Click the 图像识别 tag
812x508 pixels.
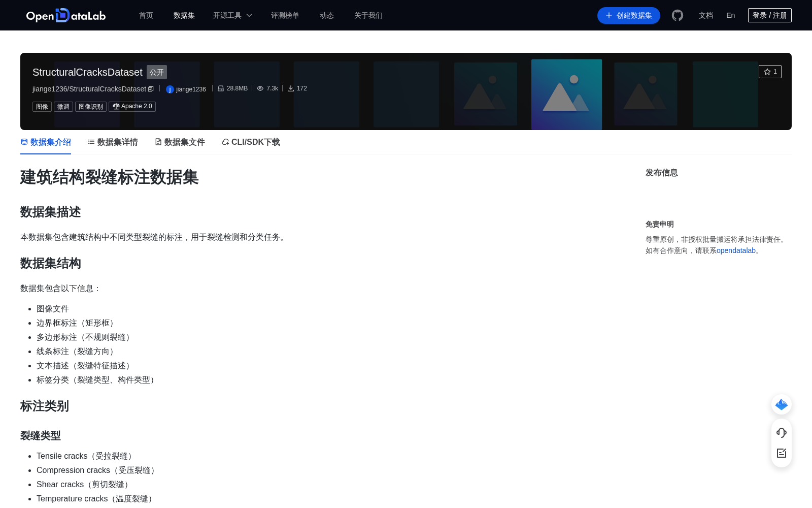[x=91, y=107]
